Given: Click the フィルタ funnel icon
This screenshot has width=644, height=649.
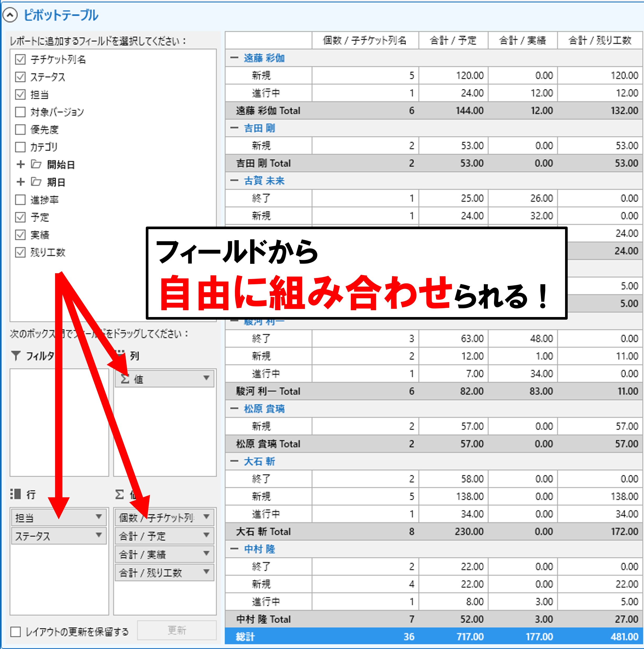Looking at the screenshot, I should [x=16, y=356].
